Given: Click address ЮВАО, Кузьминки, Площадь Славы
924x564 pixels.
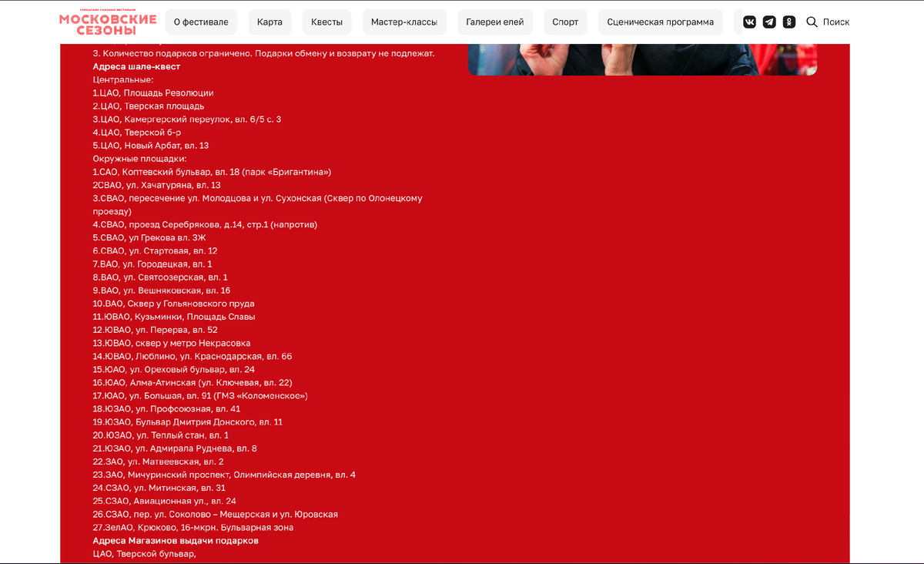Looking at the screenshot, I should tap(174, 317).
